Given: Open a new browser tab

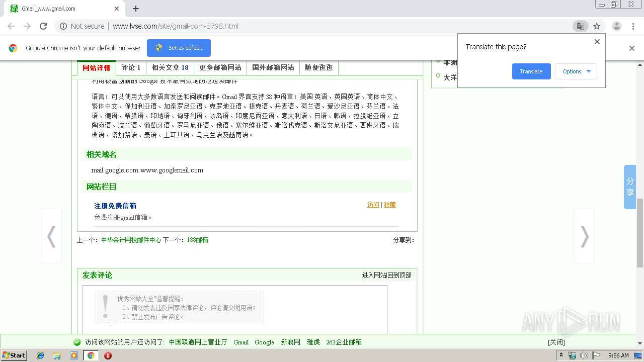Looking at the screenshot, I should click(136, 9).
